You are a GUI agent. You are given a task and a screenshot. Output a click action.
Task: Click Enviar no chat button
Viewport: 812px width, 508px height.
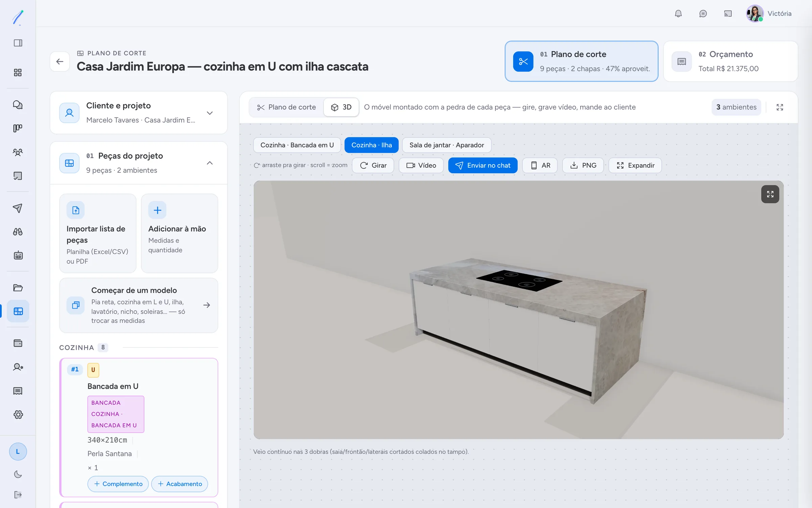click(483, 165)
